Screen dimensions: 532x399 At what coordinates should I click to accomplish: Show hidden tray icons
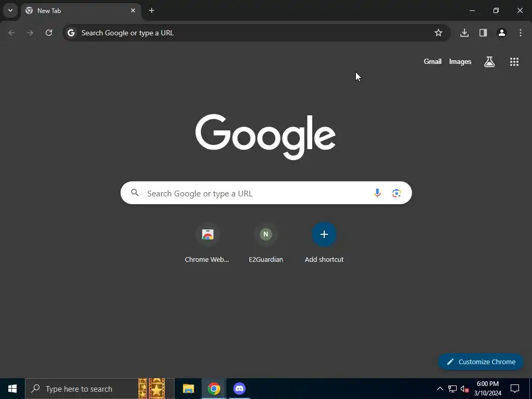(x=440, y=389)
